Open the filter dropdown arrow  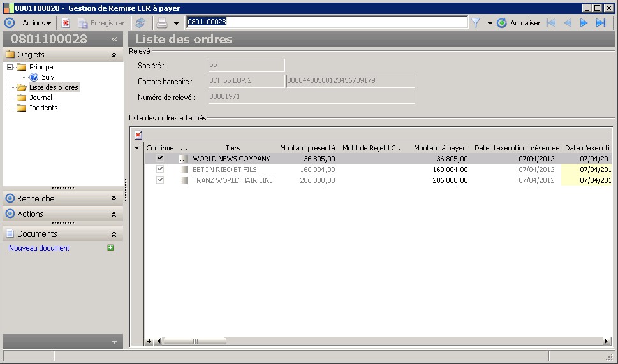click(490, 24)
